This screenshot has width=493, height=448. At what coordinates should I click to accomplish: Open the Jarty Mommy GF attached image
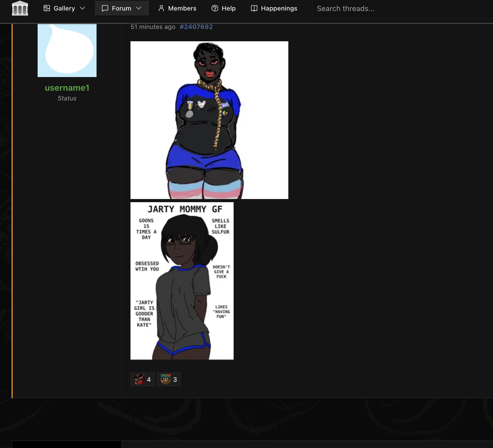(x=182, y=281)
